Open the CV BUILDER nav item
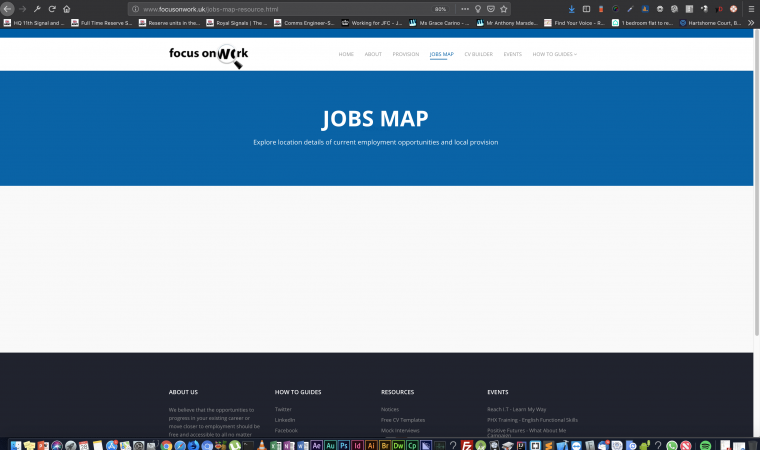This screenshot has height=450, width=760. pos(478,54)
